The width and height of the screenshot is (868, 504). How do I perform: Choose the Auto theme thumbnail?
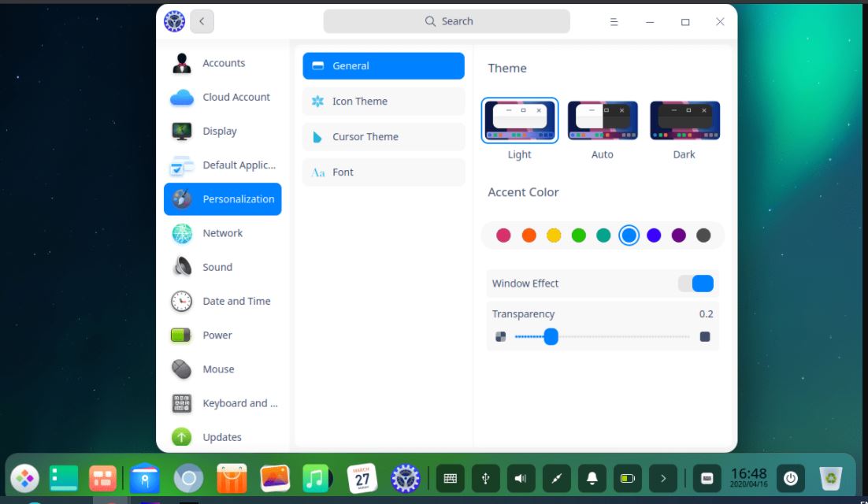pyautogui.click(x=603, y=120)
